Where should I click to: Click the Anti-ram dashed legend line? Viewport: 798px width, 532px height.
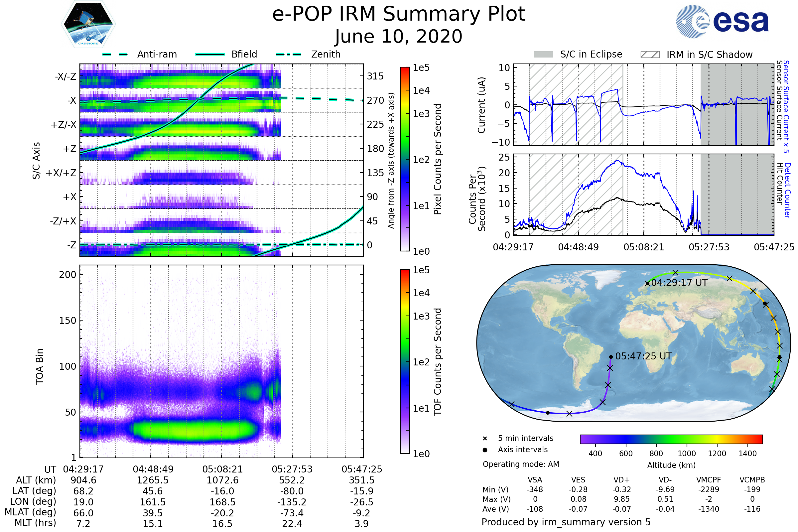click(x=115, y=54)
